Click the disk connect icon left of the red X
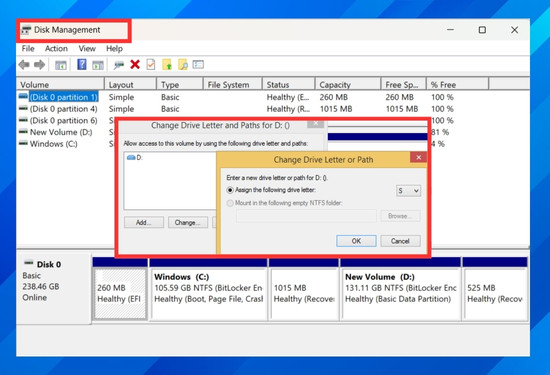This screenshot has width=550, height=375. (x=119, y=65)
